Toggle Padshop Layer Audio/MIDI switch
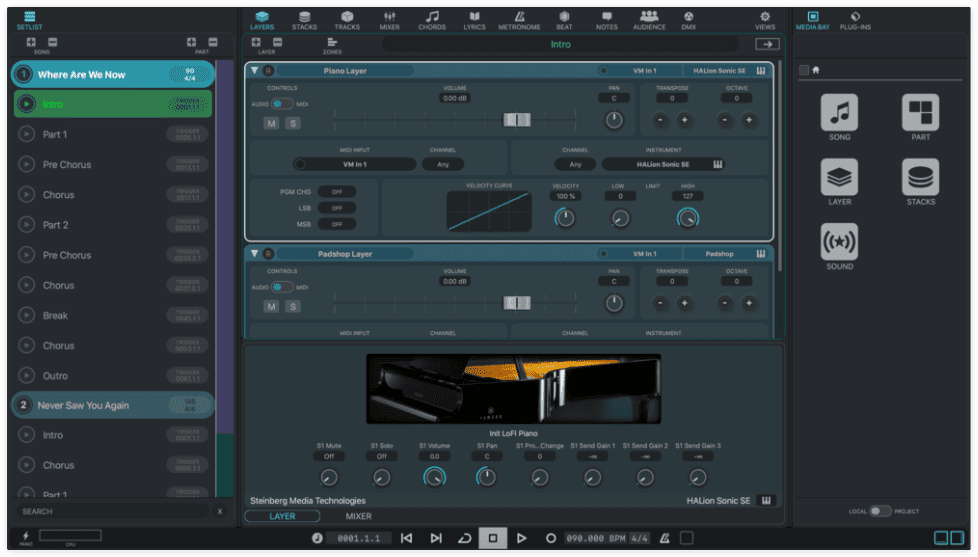978x557 pixels. pos(281,287)
